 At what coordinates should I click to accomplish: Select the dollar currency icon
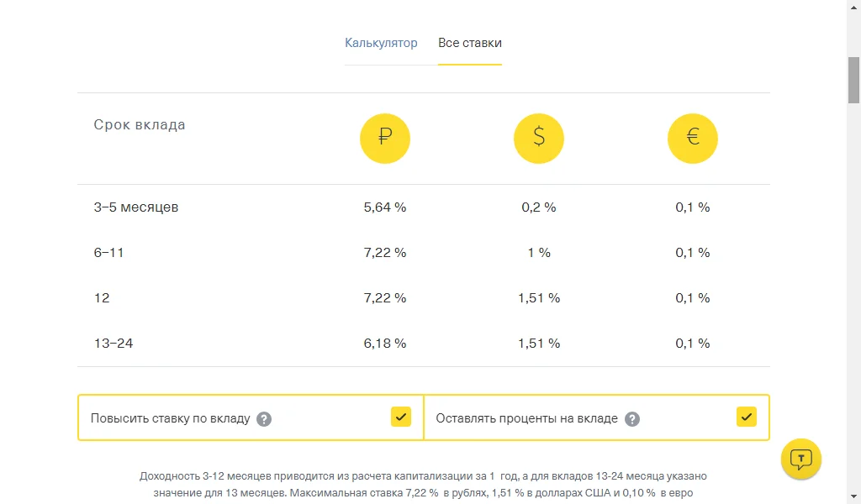[x=539, y=138]
